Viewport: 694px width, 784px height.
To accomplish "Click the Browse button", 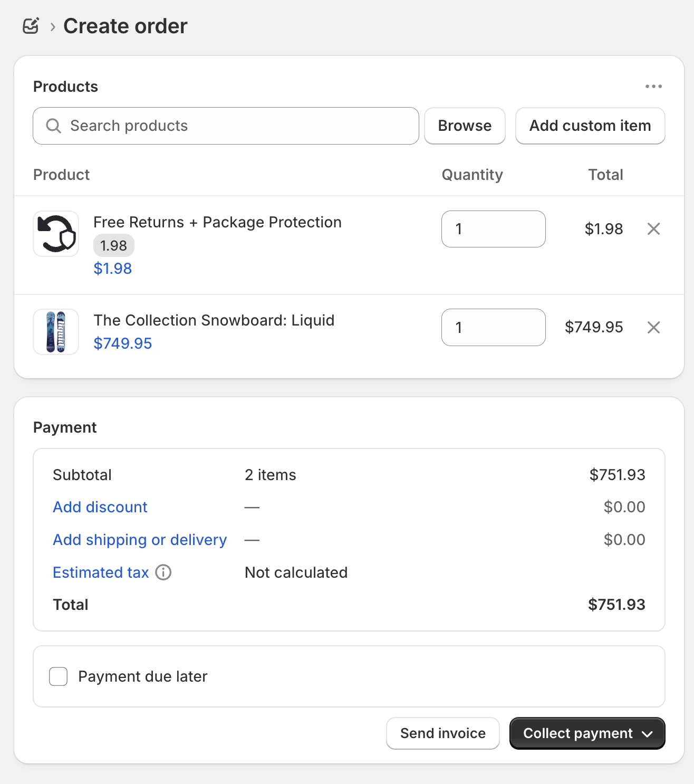I will (465, 126).
